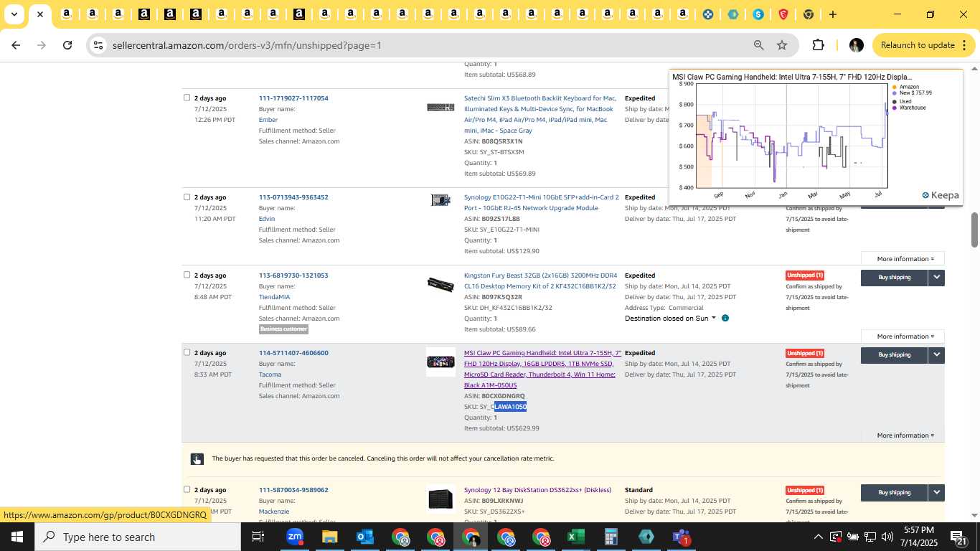Click the battery icon in the system tray
Viewport: 980px width, 551px height.
(852, 537)
